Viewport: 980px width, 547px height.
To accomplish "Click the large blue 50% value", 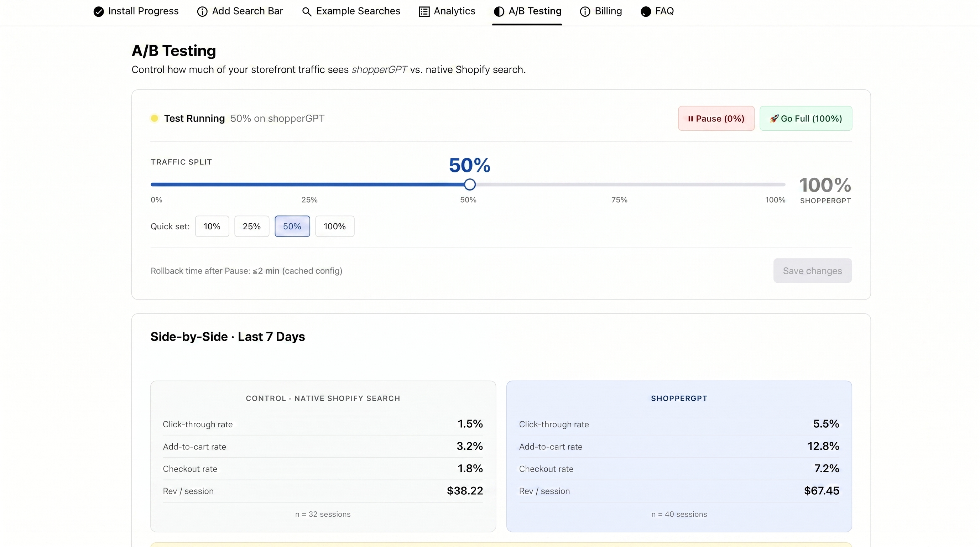I will [469, 166].
